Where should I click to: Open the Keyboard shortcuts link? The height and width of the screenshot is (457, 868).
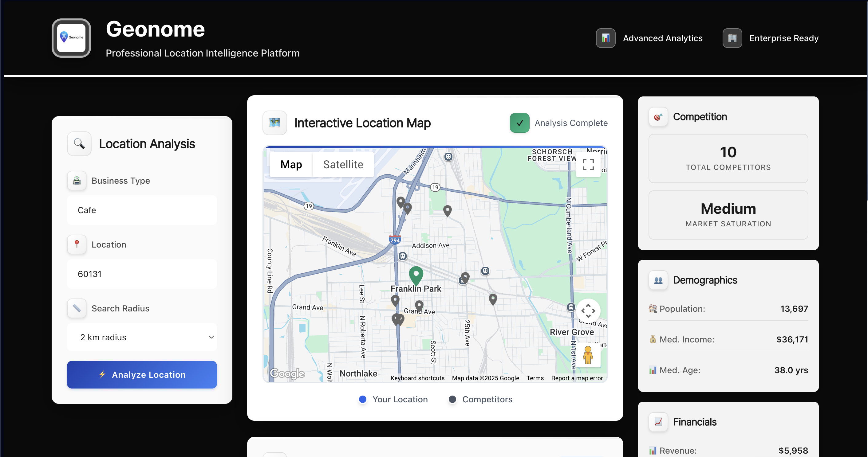[417, 378]
